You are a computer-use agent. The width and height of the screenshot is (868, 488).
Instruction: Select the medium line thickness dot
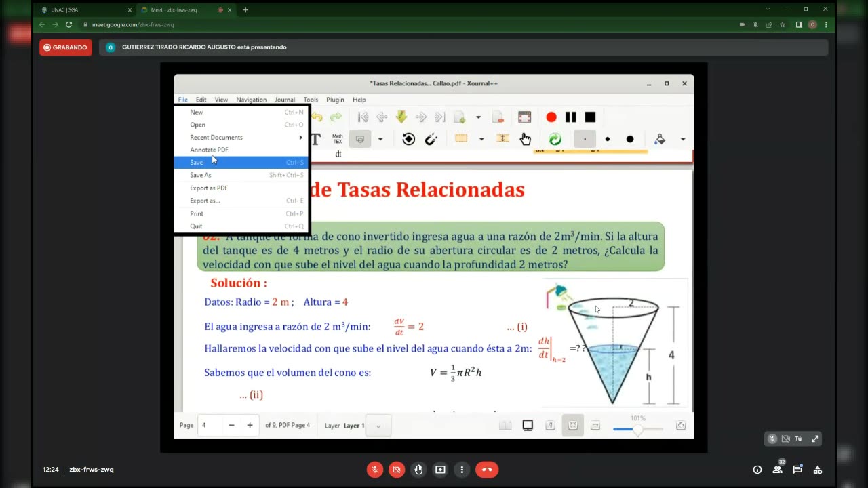click(x=607, y=139)
